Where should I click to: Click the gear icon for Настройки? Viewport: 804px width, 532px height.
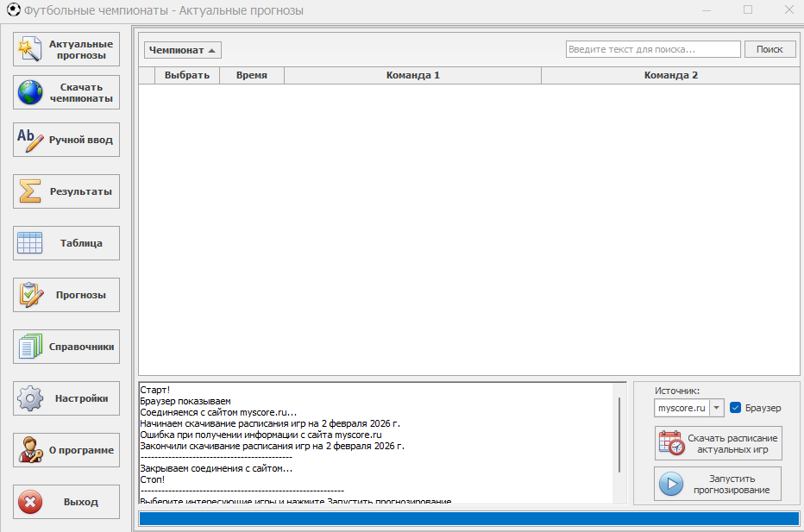[30, 398]
